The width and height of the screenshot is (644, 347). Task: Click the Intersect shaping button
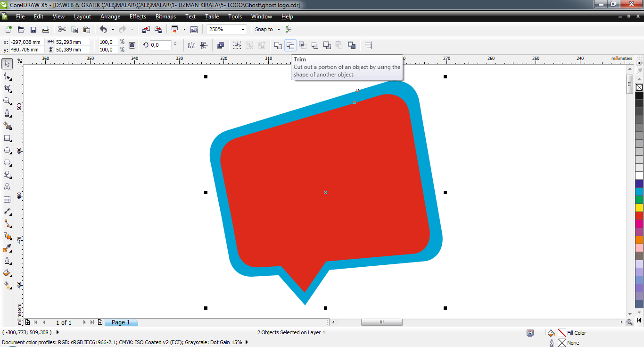[303, 45]
